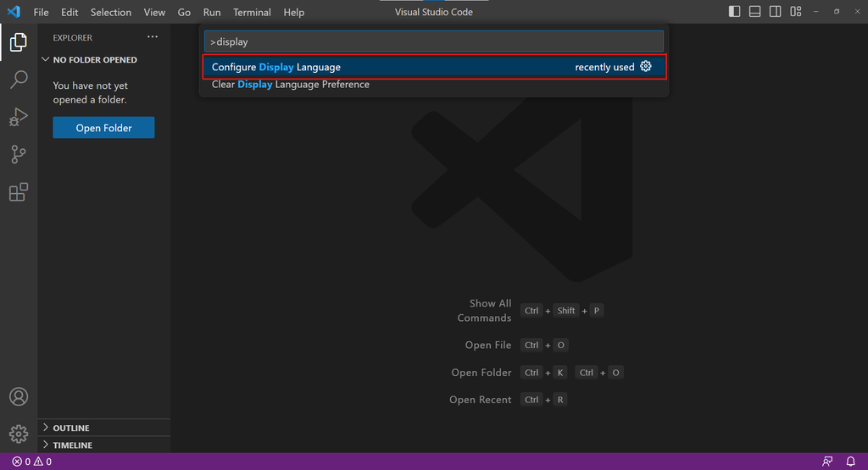Click the Open Folder watermark hint text
Image resolution: width=868 pixels, height=470 pixels.
[x=481, y=372]
